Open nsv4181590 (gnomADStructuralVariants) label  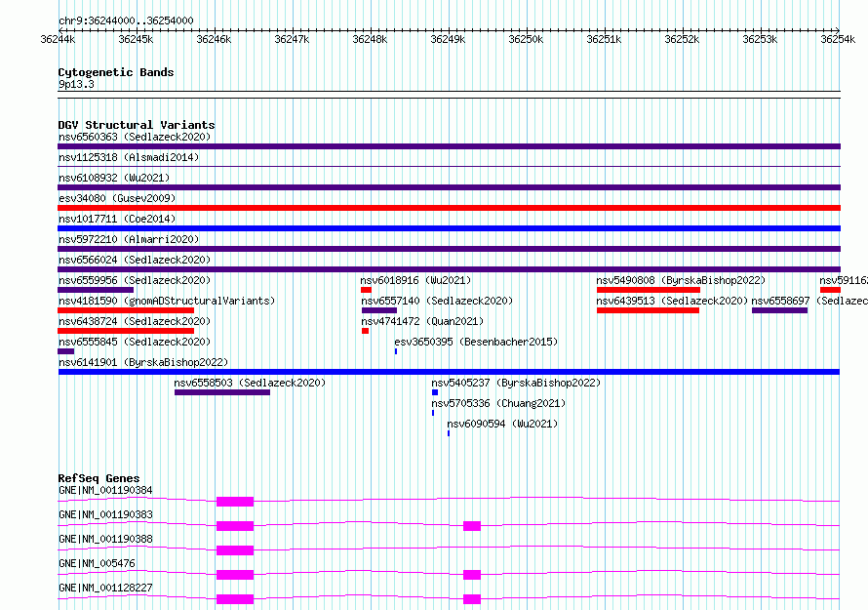point(167,301)
